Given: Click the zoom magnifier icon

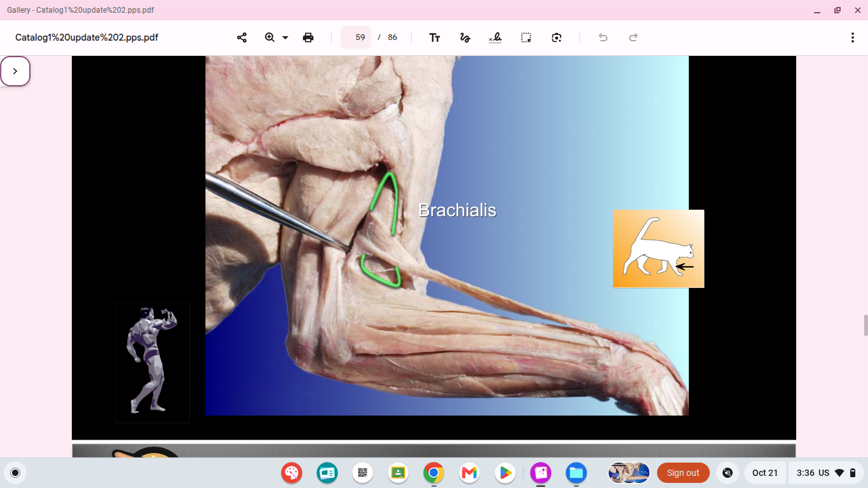Looking at the screenshot, I should [x=269, y=37].
